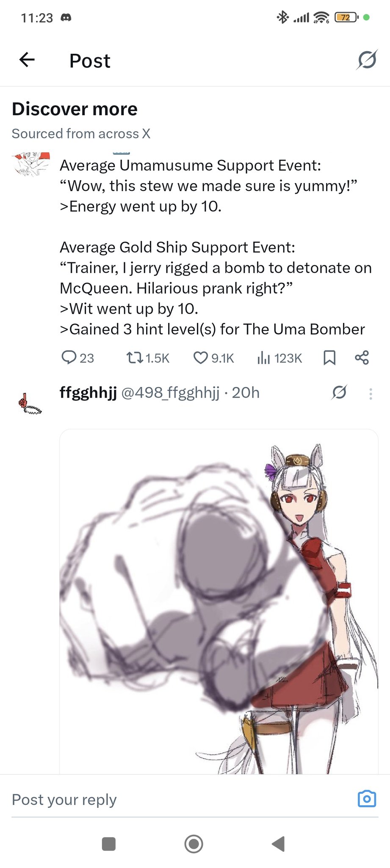View analytics via the 123K views icon
The width and height of the screenshot is (390, 868).
[279, 358]
